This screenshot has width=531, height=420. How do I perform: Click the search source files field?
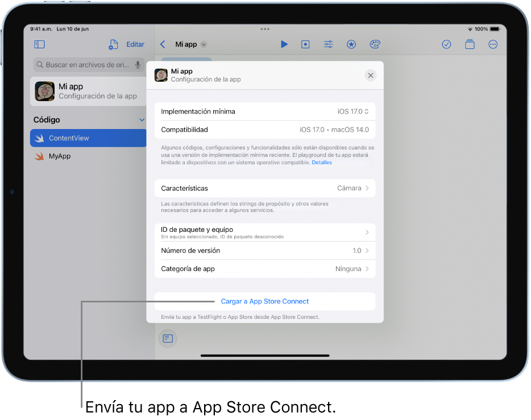(89, 65)
